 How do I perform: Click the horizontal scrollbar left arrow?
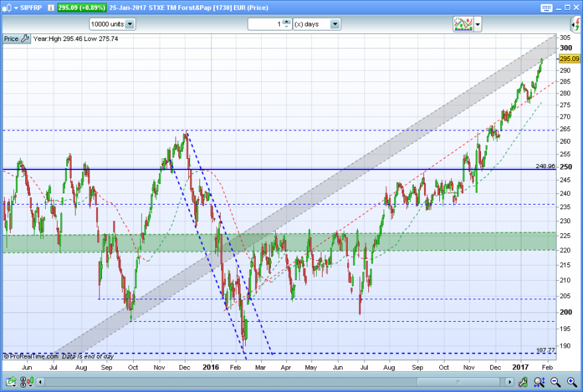click(40, 382)
